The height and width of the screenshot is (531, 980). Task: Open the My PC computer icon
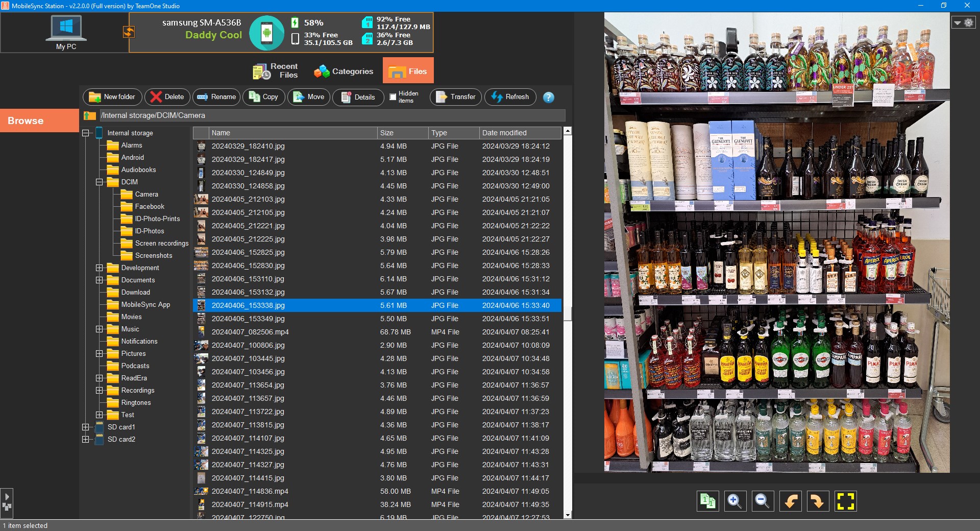tap(66, 32)
